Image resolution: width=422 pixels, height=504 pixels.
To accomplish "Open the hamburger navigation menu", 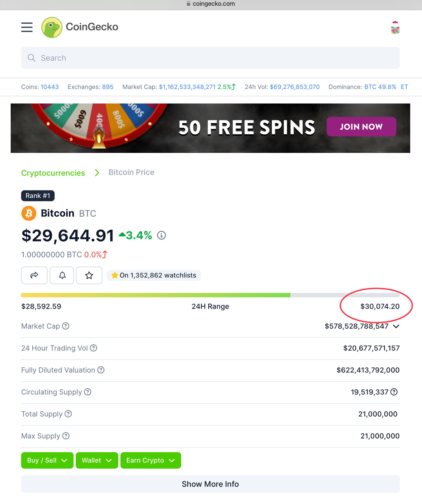I will 27,27.
